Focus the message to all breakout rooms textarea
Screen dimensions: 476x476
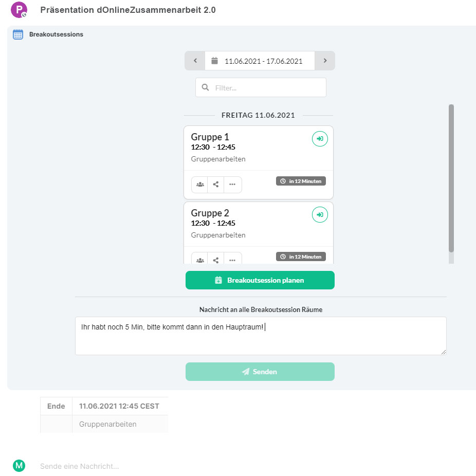coord(261,336)
